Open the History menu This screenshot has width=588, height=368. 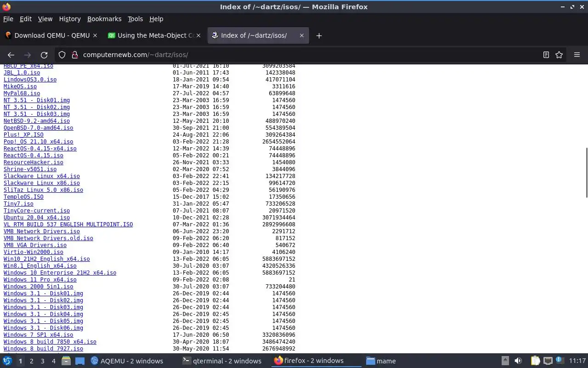(x=70, y=19)
